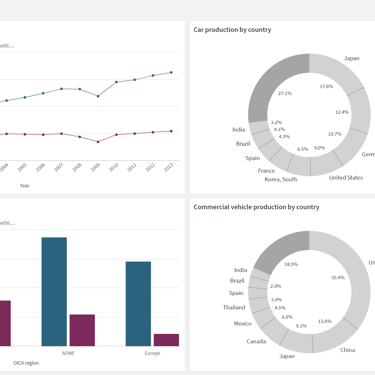375x375 pixels.
Task: Click the 2005 year label on line chart
Action: [x=22, y=168]
